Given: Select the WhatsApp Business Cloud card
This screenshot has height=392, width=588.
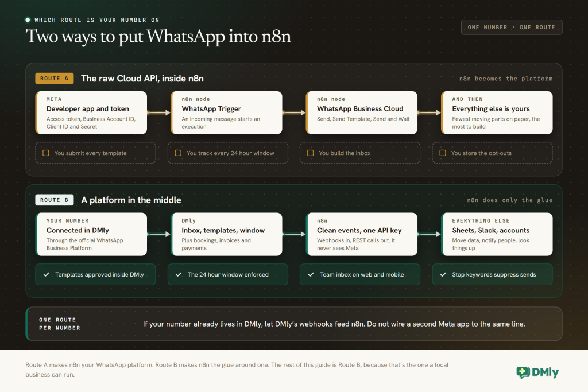Looking at the screenshot, I should [362, 113].
